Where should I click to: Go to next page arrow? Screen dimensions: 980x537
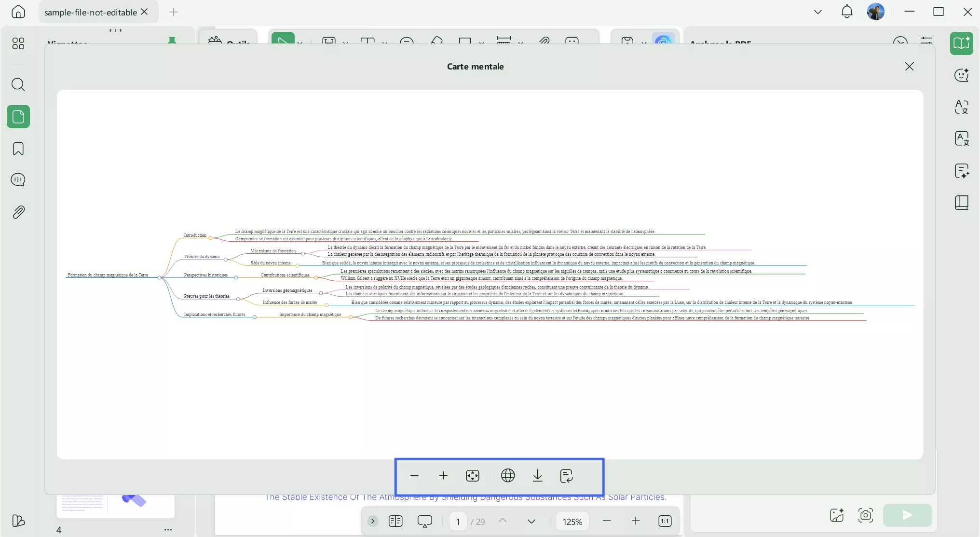[531, 521]
